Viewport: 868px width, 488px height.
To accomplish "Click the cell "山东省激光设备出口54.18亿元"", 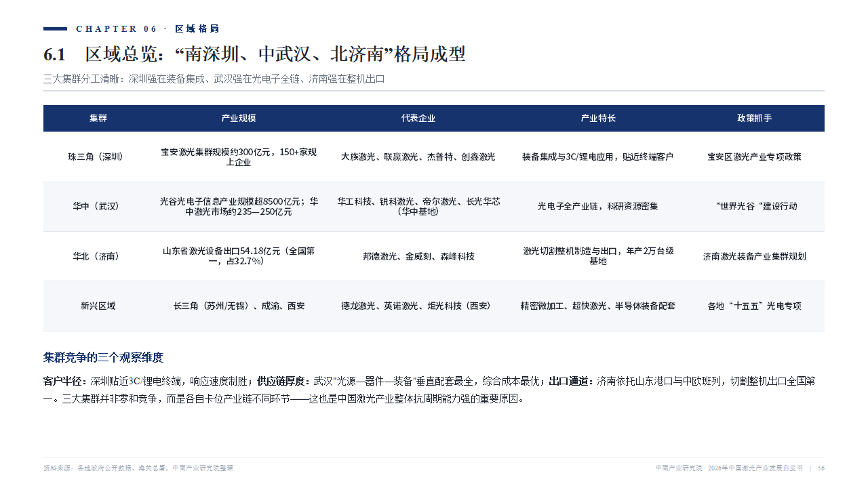I will pos(239,256).
